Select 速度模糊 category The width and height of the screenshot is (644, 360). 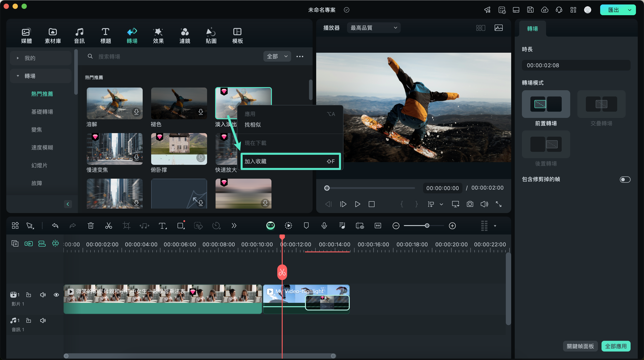(x=42, y=147)
